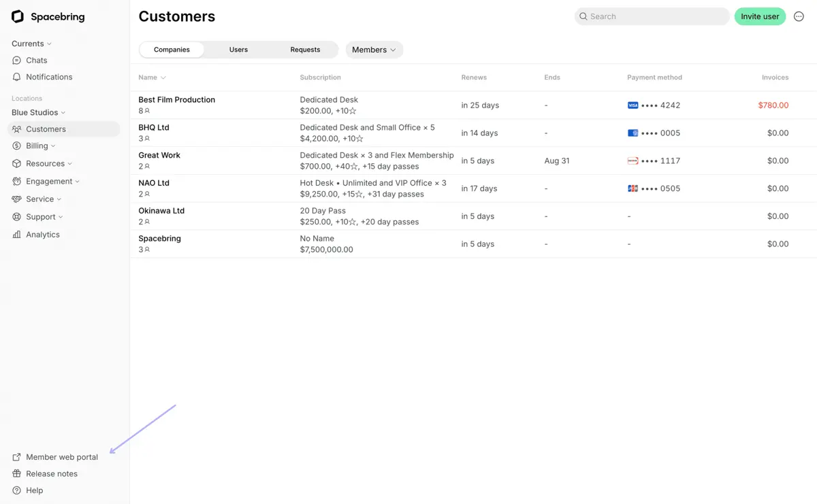Viewport: 817px width, 504px height.
Task: Click the card icon in the BHQ Ltd row
Action: pyautogui.click(x=633, y=133)
